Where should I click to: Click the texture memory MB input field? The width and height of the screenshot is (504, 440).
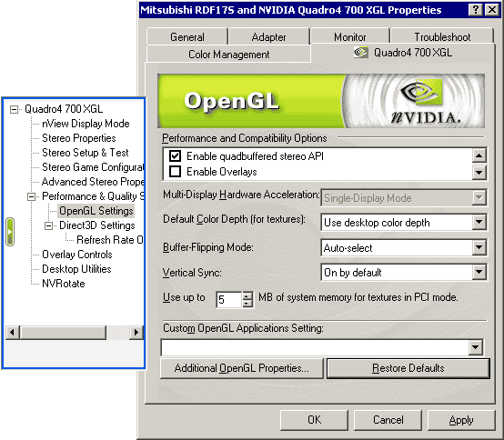click(x=229, y=300)
